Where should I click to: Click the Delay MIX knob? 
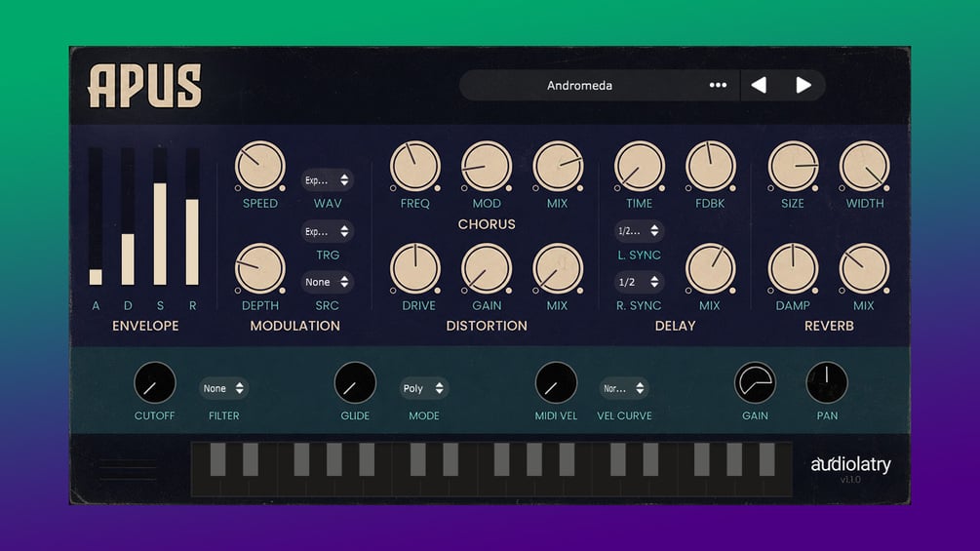point(710,268)
